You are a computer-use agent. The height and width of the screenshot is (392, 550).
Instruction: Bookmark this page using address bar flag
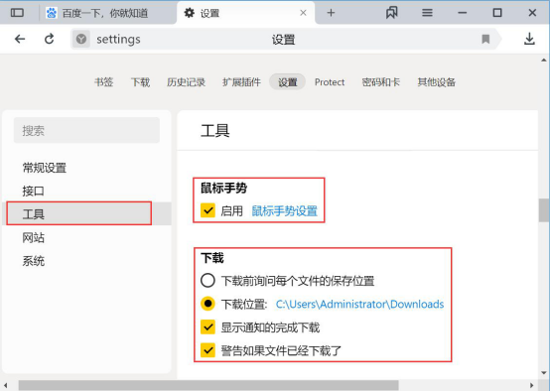tap(485, 39)
